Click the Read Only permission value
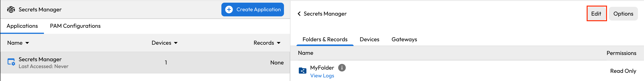Image resolution: width=644 pixels, height=81 pixels. click(x=623, y=71)
